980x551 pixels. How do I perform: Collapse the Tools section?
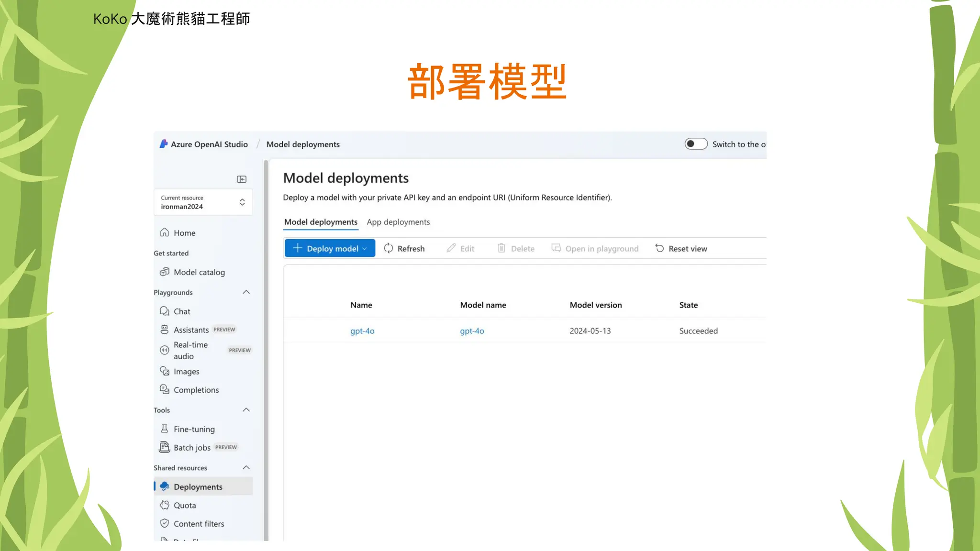click(x=246, y=410)
